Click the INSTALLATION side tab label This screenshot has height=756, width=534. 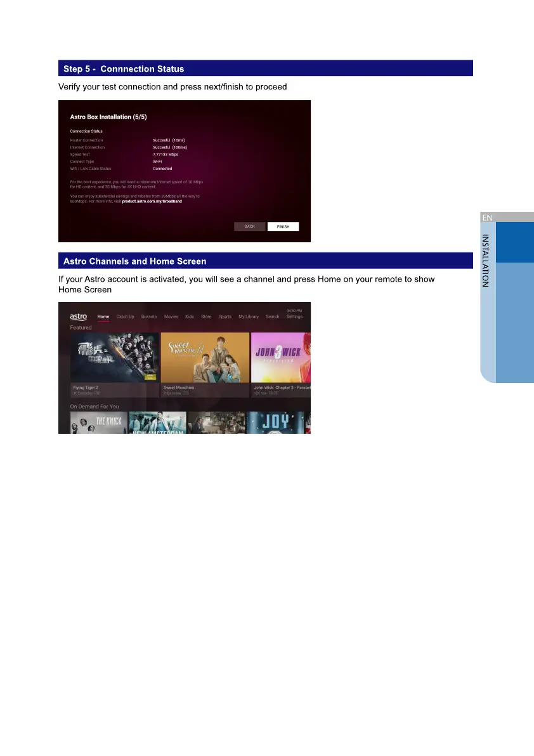pyautogui.click(x=485, y=261)
